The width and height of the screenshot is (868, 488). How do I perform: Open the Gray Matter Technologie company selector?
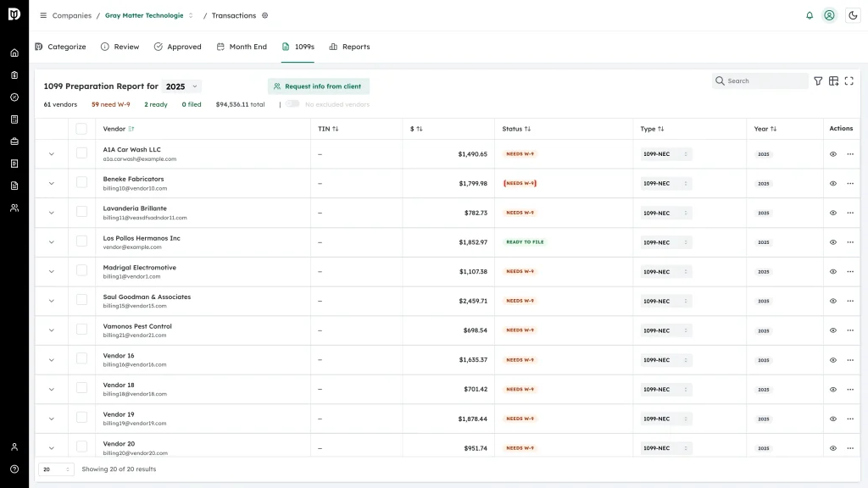(149, 15)
